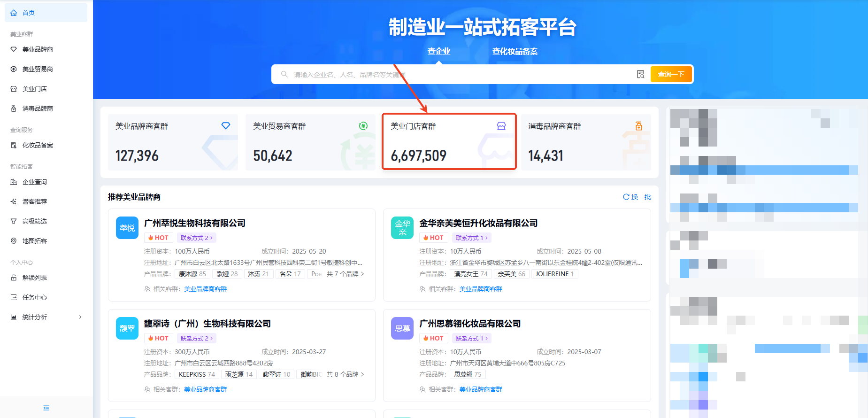This screenshot has height=418, width=868.
Task: Click the advanced search icon in search bar
Action: click(640, 74)
